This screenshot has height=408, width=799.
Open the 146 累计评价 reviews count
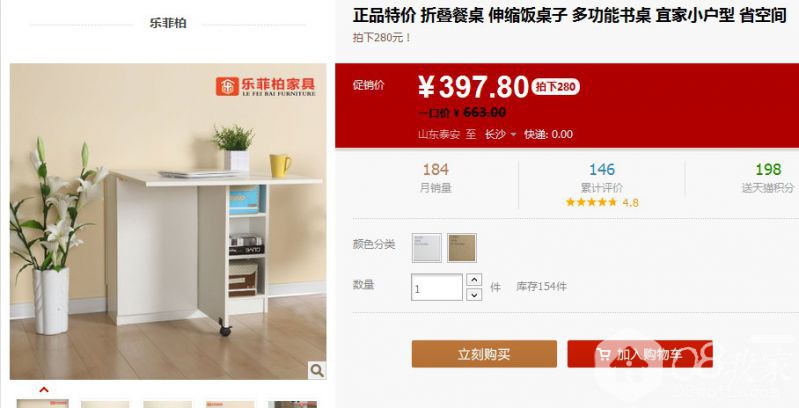click(602, 178)
